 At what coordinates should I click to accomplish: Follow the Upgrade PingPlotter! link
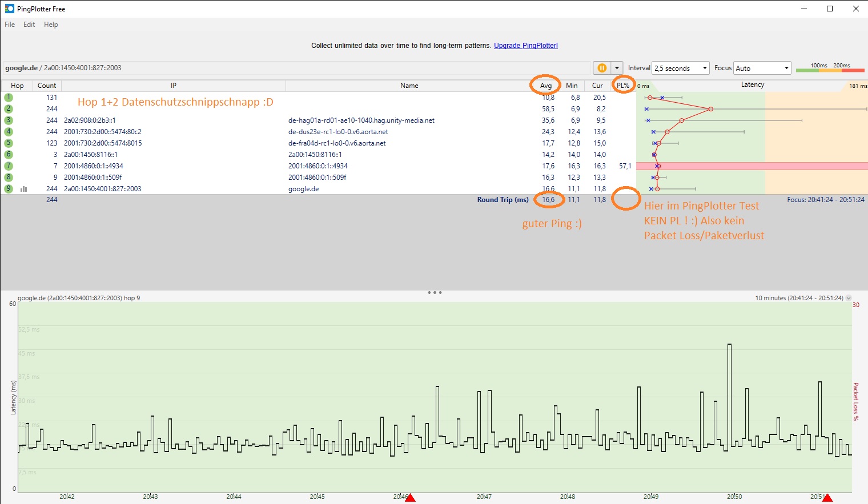[x=526, y=46]
